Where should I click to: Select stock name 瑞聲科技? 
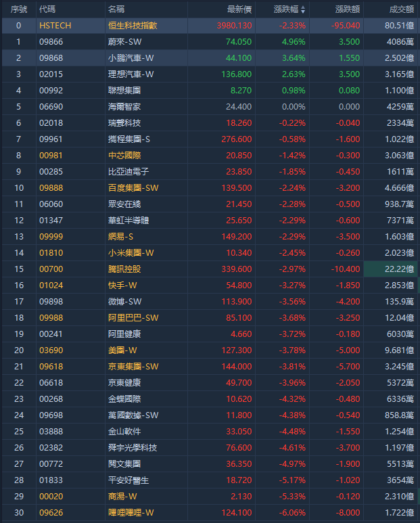pyautogui.click(x=124, y=123)
